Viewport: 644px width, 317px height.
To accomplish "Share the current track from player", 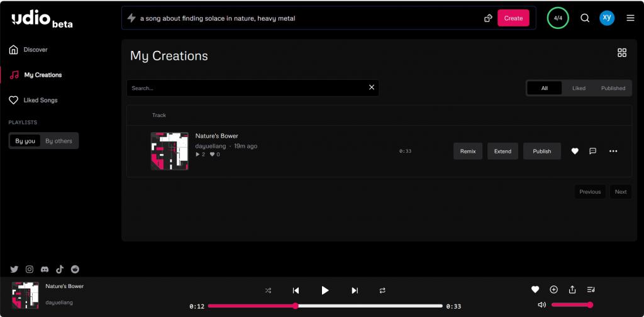I will point(572,289).
